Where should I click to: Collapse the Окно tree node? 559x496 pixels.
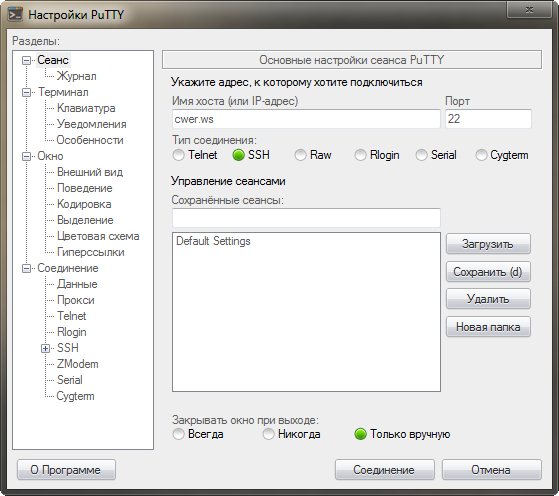point(26,156)
